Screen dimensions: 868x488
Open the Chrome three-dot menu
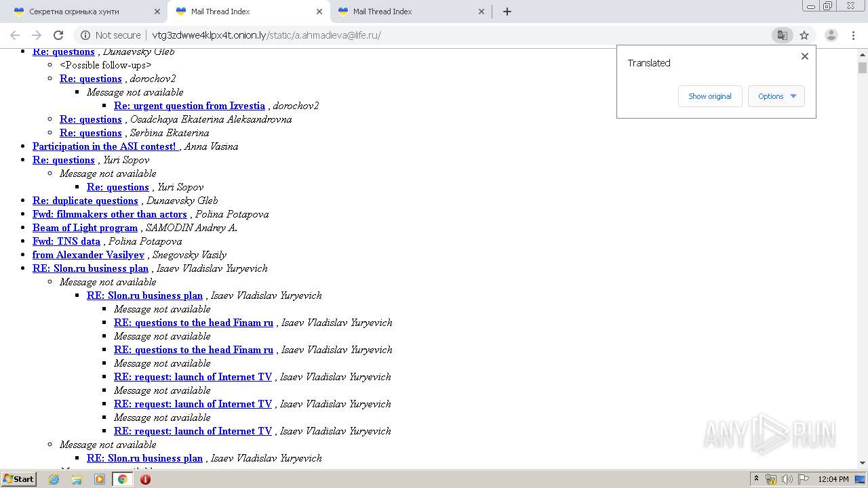point(853,35)
